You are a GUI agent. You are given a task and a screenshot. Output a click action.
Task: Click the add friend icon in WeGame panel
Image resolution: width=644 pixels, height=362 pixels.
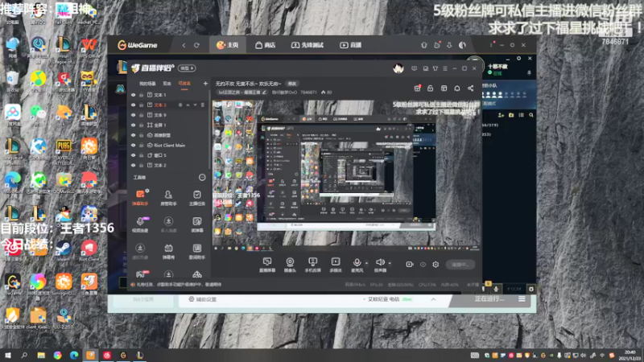(501, 115)
